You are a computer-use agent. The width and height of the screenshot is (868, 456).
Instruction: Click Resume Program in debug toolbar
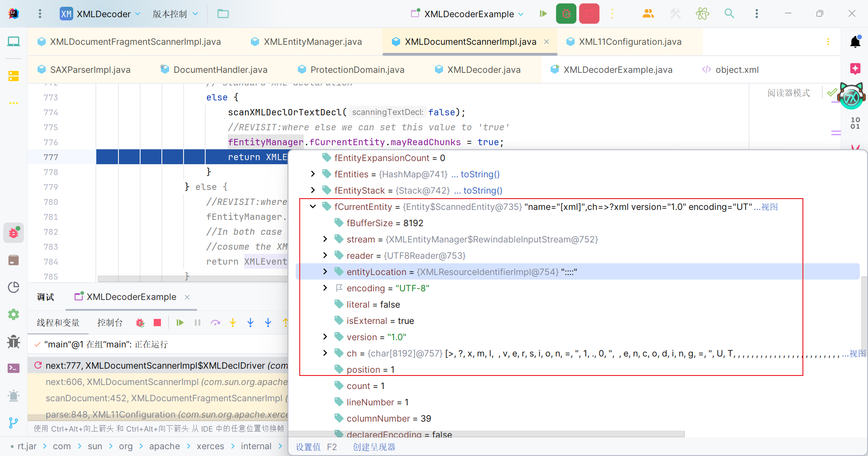[180, 323]
